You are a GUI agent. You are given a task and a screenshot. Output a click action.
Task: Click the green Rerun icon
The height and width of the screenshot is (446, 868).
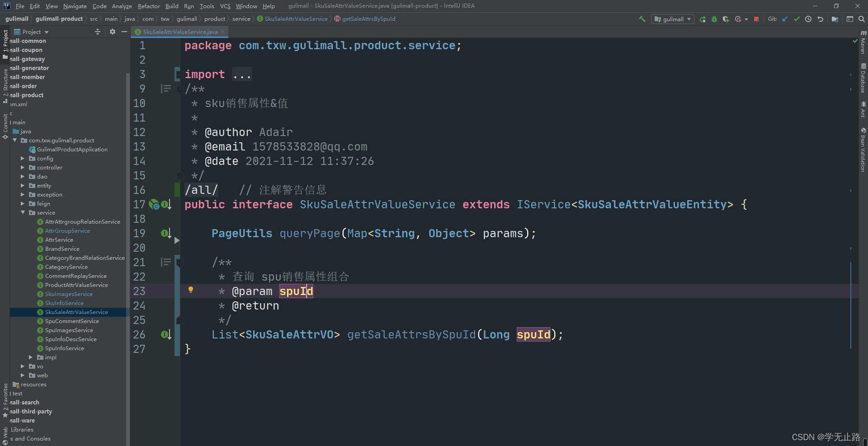coord(703,19)
